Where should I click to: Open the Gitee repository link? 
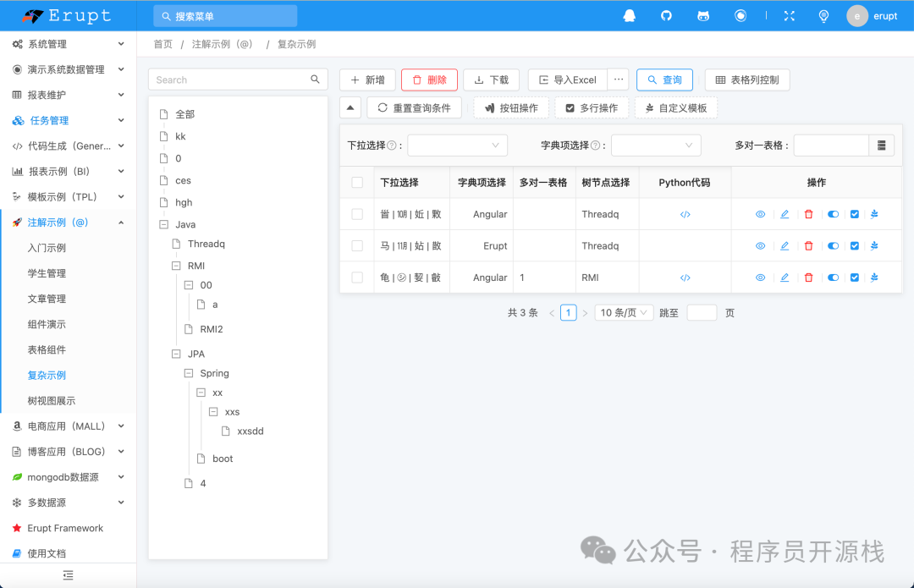[703, 15]
